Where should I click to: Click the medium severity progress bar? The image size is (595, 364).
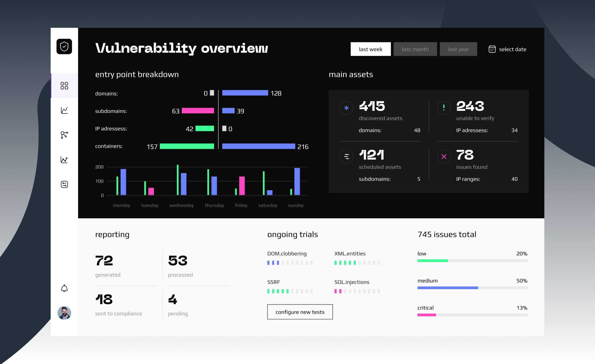point(472,288)
